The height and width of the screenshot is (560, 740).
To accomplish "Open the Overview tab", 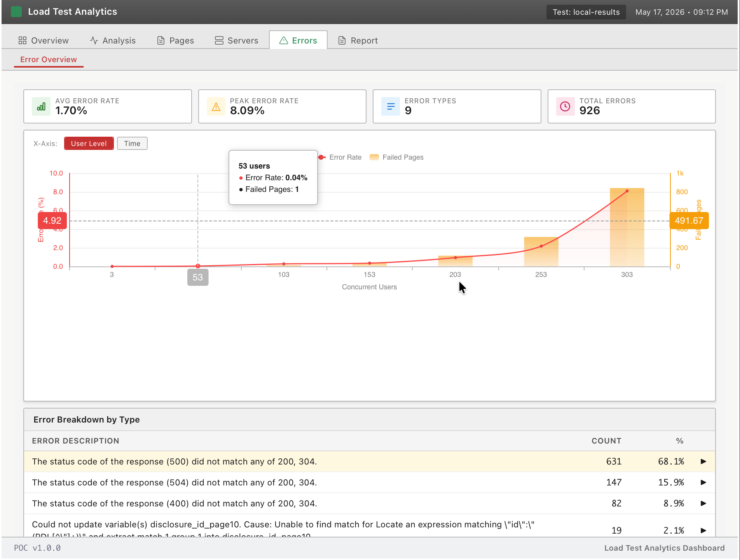I will pos(44,40).
